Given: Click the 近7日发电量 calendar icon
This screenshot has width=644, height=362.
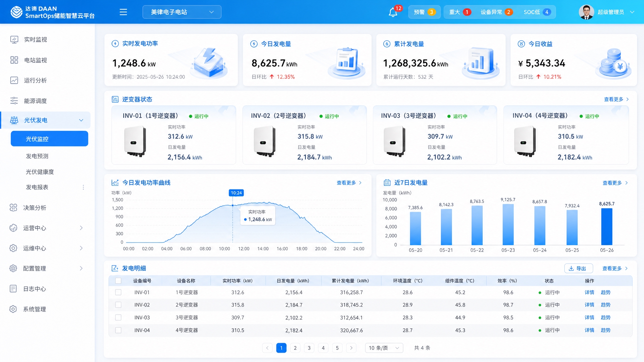Looking at the screenshot, I should tap(387, 183).
